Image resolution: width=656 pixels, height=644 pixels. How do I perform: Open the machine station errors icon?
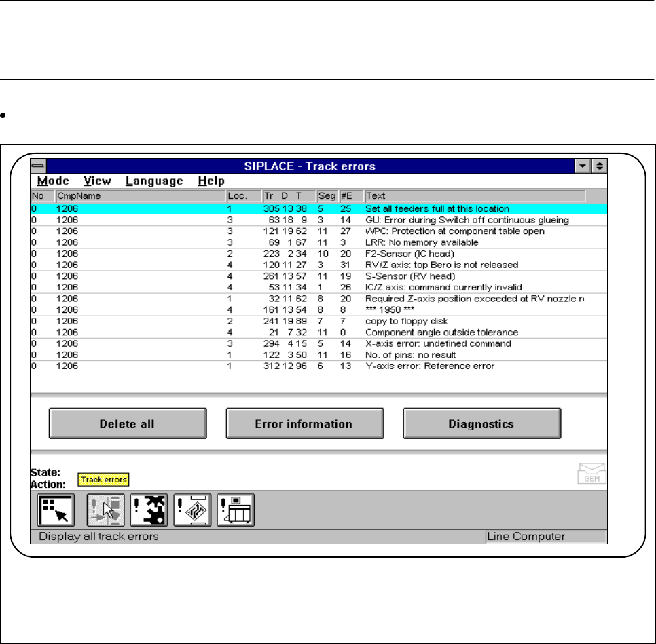[236, 510]
